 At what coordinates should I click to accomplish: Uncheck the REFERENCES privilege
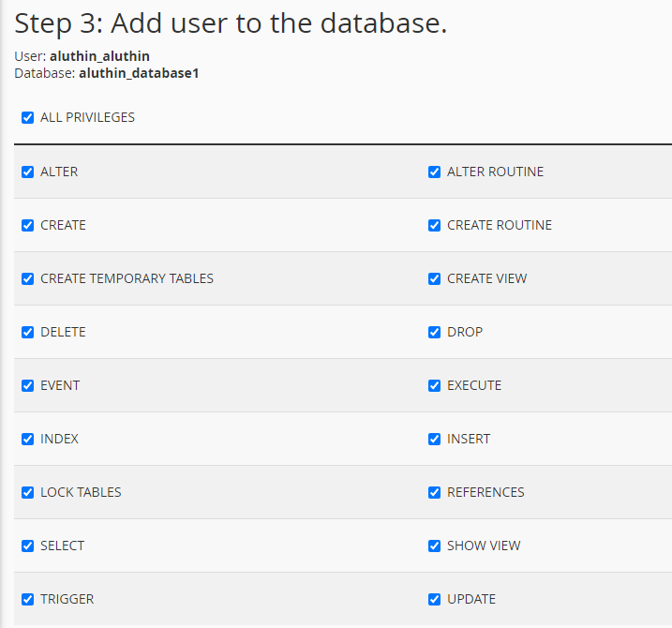(x=435, y=493)
